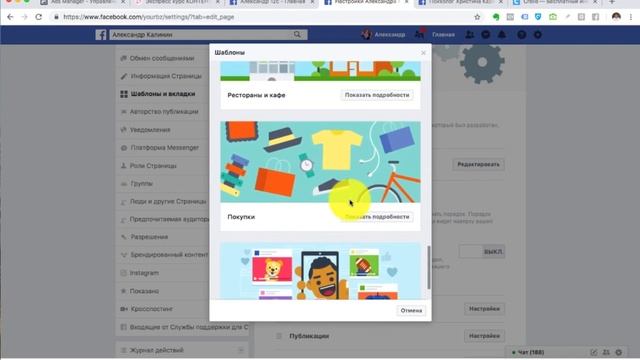Open Журнал действий in sidebar
The width and height of the screenshot is (640, 360).
click(157, 350)
